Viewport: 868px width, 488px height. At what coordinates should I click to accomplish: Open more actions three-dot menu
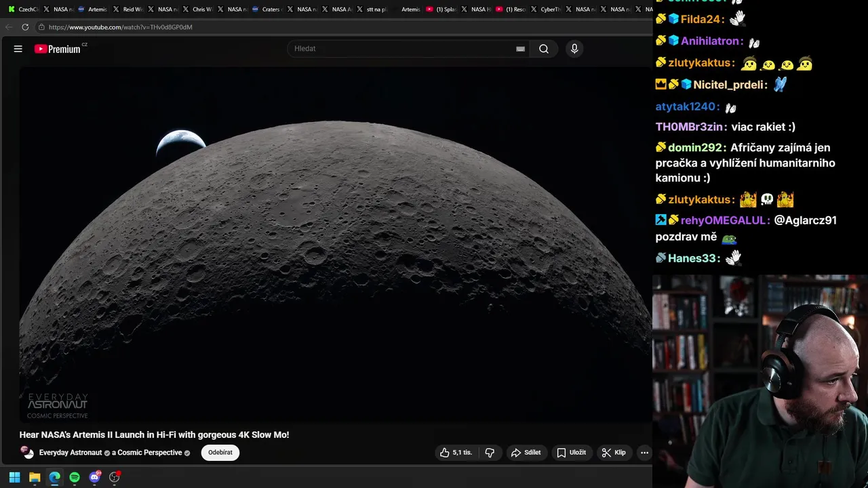pos(644,453)
